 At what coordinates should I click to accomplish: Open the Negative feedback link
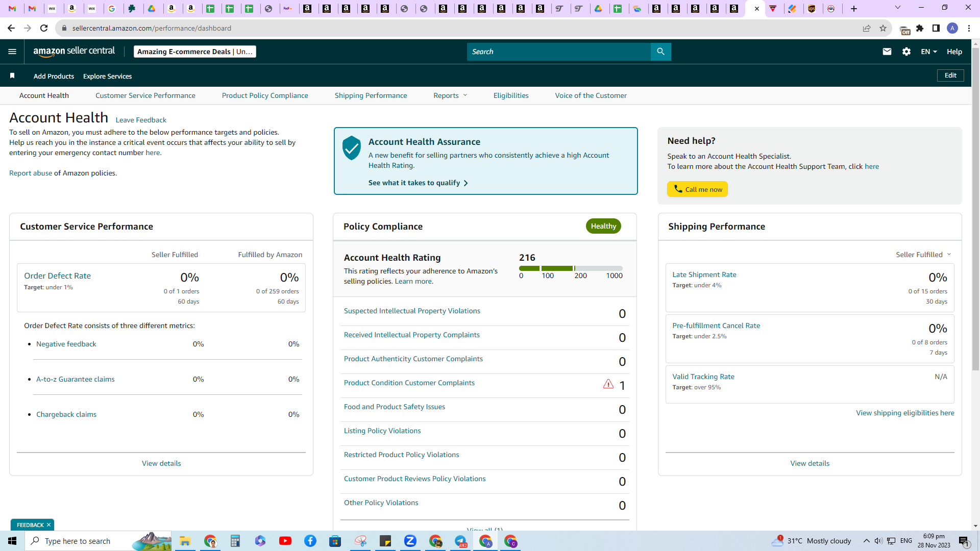66,344
